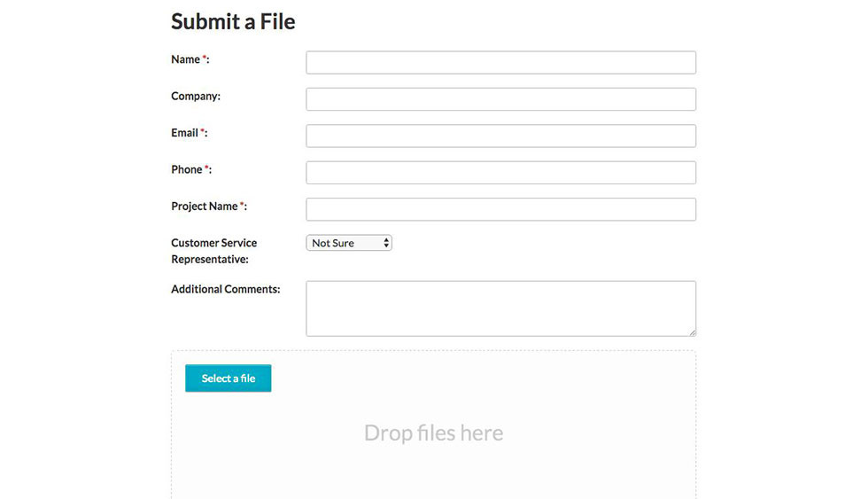Click the Select a file button

229,378
